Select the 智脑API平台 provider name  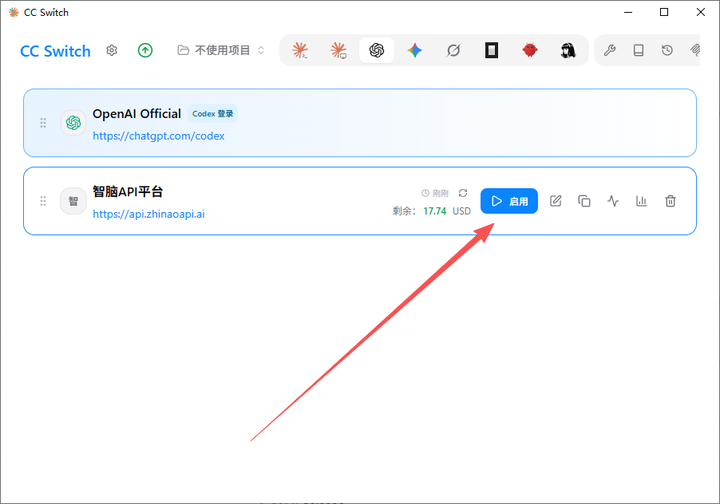128,191
